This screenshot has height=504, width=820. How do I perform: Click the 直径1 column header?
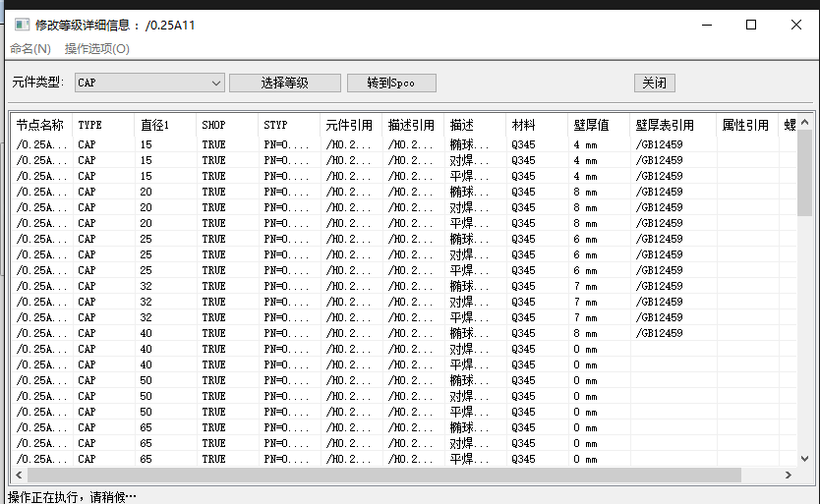tap(155, 125)
